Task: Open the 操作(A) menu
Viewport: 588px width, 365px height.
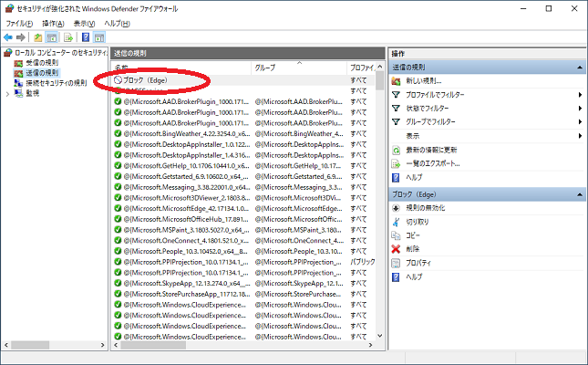Action: 53,24
